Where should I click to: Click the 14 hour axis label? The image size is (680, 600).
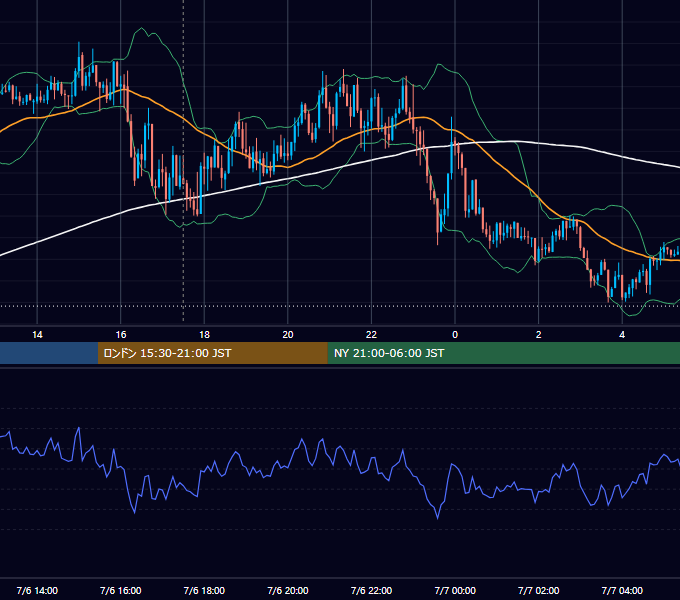(37, 335)
